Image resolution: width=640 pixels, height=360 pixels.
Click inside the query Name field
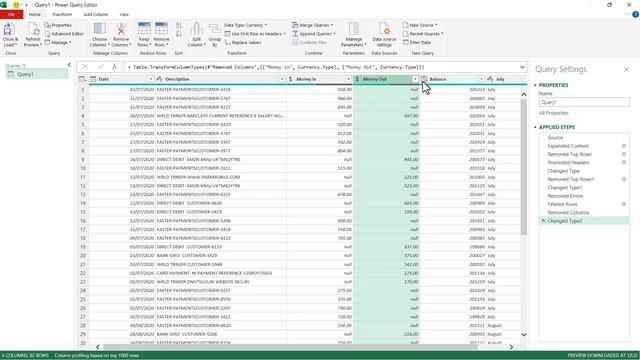click(584, 102)
